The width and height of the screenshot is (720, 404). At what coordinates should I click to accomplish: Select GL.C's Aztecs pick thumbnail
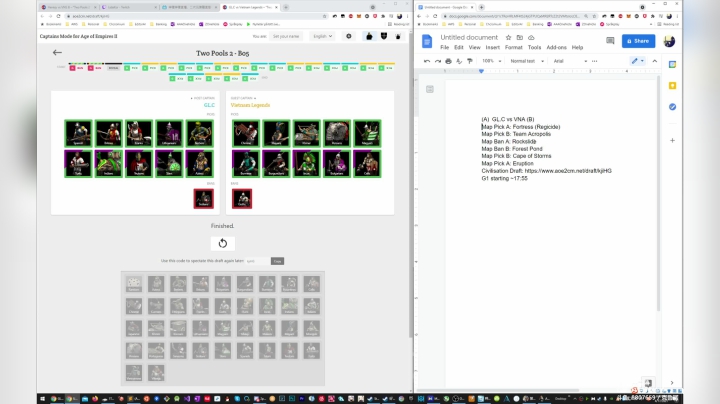click(x=200, y=163)
